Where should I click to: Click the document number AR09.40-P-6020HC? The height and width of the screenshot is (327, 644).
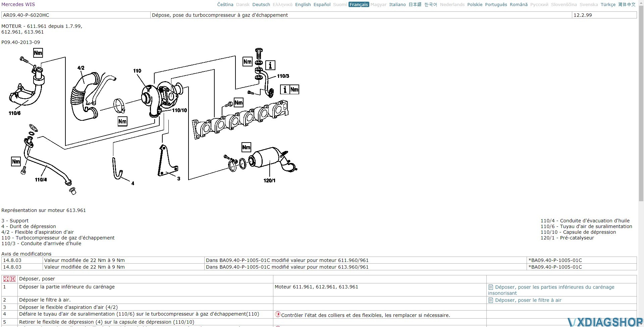(x=26, y=15)
